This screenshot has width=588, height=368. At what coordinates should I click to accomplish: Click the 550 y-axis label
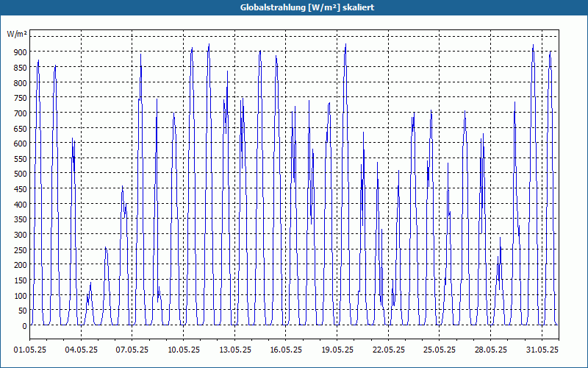[x=21, y=159]
